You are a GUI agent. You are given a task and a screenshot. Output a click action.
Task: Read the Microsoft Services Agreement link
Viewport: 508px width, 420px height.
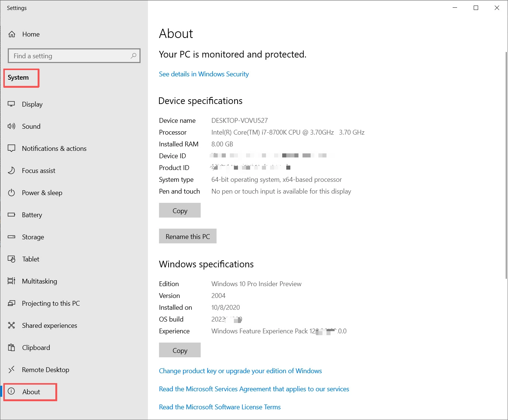(254, 389)
